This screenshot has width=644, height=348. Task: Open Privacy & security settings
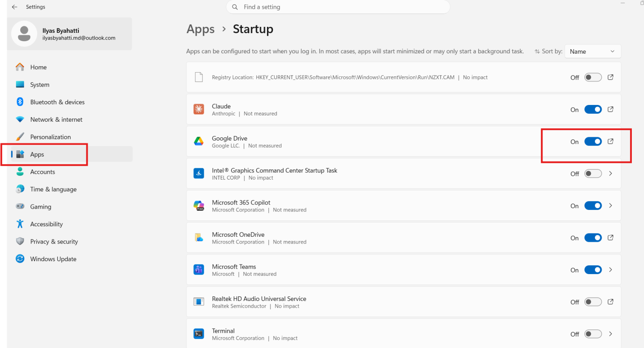[70, 241]
